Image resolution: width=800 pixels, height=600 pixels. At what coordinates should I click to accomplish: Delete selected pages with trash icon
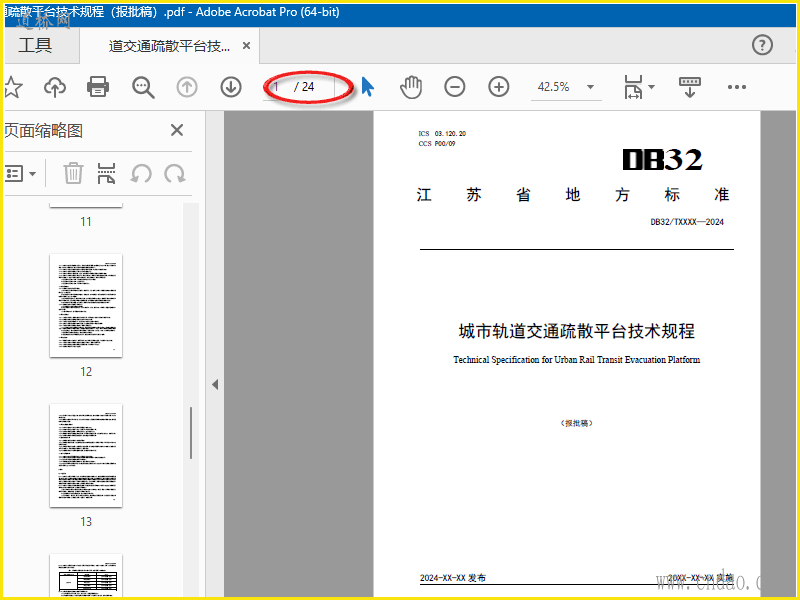click(x=73, y=173)
